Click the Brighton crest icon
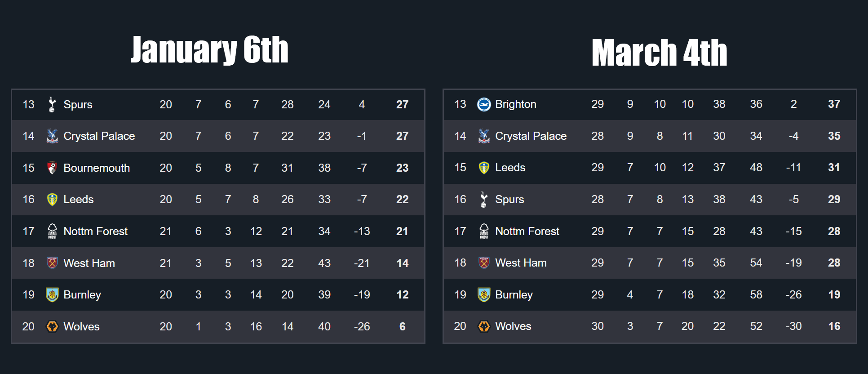Screen dimensions: 868x374 (484, 104)
